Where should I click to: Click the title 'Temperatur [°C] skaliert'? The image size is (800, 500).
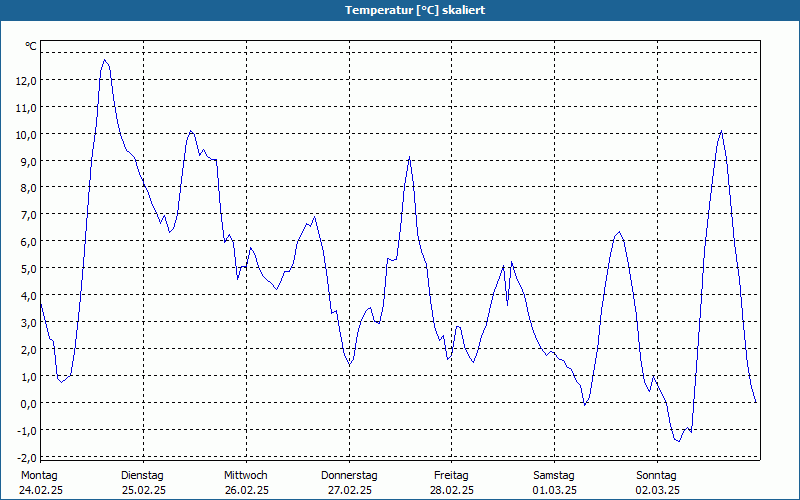(x=415, y=10)
